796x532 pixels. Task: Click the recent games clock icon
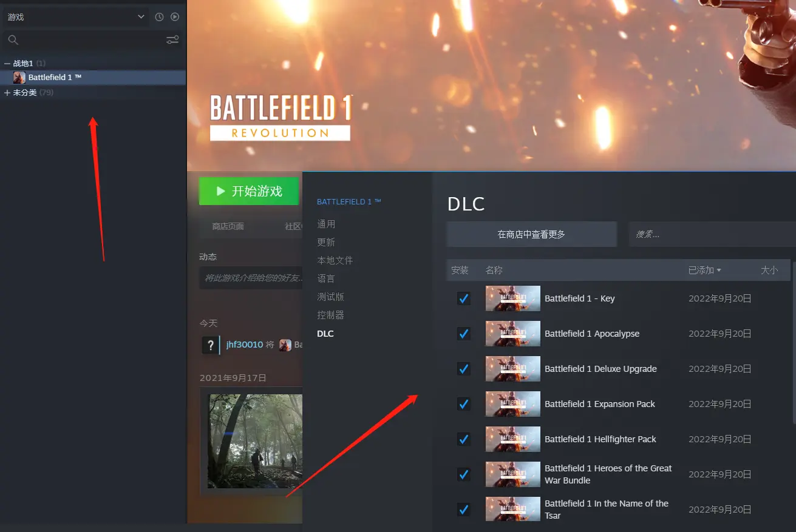click(159, 17)
